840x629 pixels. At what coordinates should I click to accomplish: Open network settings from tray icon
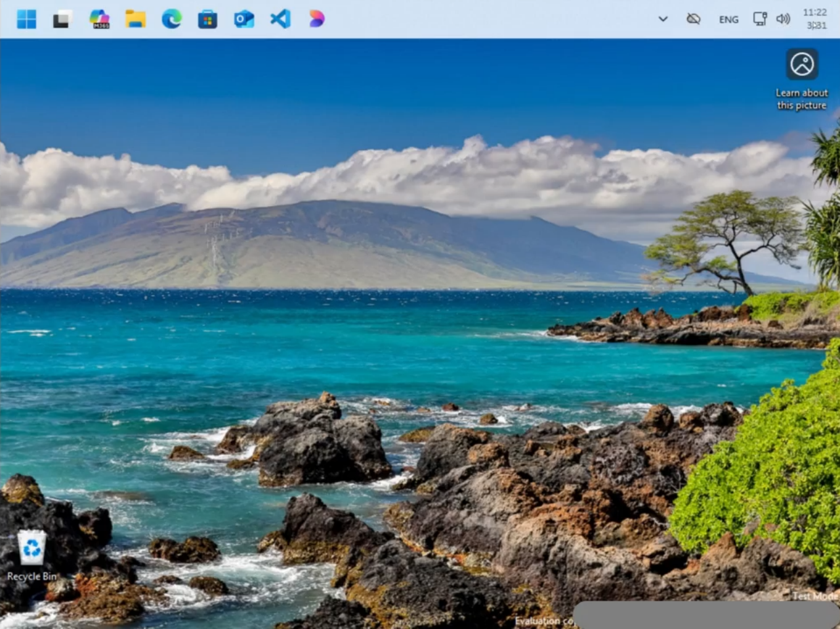tap(759, 19)
